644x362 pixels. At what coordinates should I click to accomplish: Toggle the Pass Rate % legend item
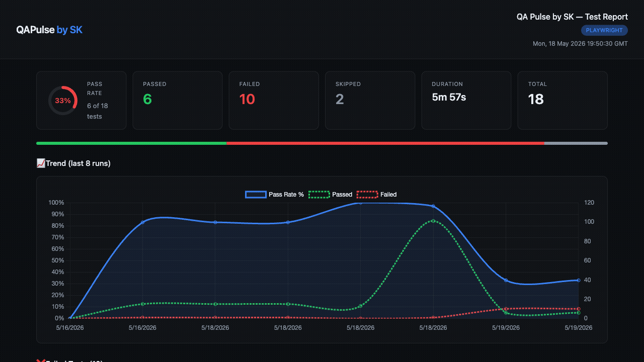[274, 195]
